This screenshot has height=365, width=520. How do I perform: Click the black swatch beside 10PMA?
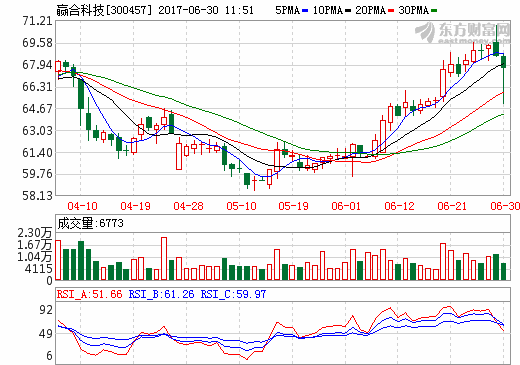pos(348,11)
